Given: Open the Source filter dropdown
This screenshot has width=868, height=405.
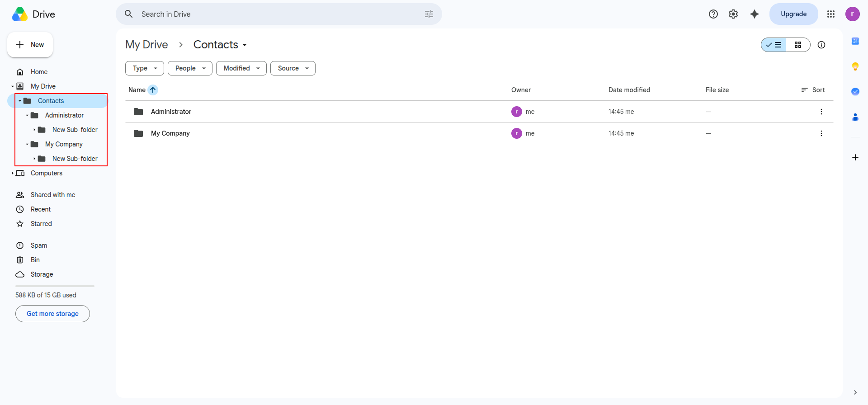Looking at the screenshot, I should (x=293, y=68).
